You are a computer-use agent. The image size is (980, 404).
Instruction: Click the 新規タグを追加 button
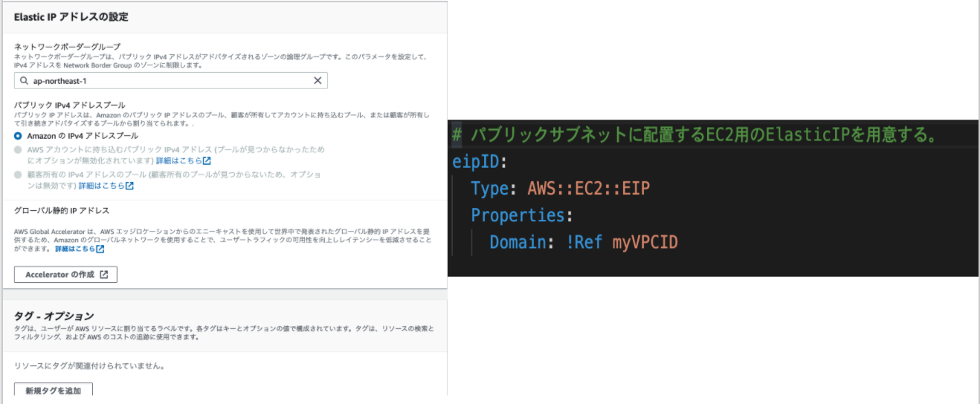click(x=54, y=390)
